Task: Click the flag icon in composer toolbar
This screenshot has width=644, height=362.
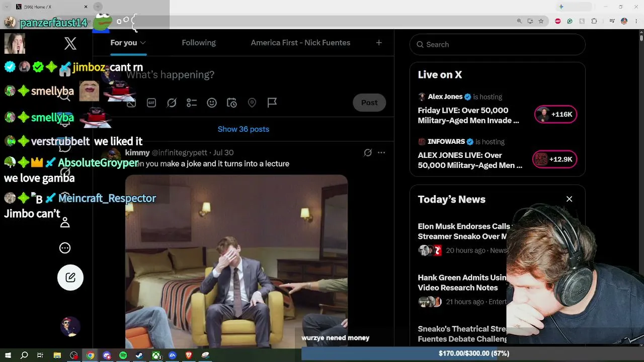Action: (272, 103)
